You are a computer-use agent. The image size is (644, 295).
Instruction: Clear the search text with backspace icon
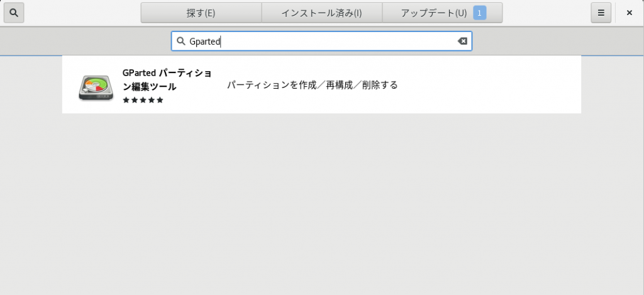(x=462, y=42)
